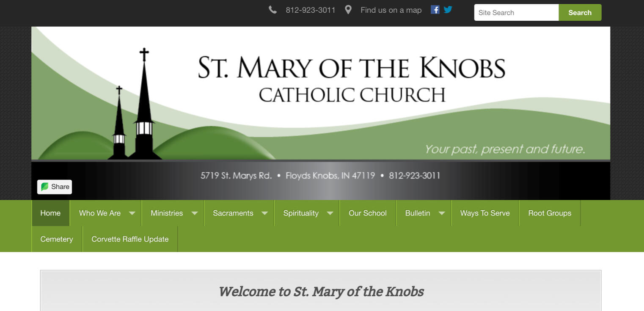Open the Twitter icon link
Viewport: 644px width, 311px height.
pyautogui.click(x=448, y=9)
